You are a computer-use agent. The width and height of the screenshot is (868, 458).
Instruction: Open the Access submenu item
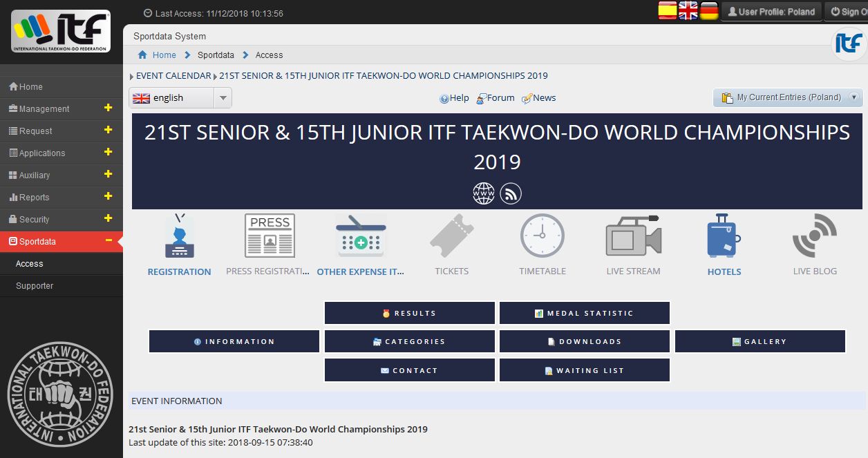click(62, 264)
